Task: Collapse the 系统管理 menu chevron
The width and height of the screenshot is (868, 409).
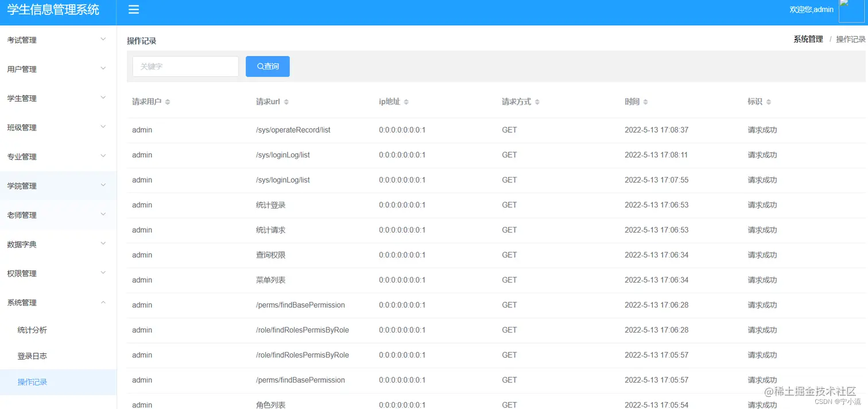Action: point(103,302)
